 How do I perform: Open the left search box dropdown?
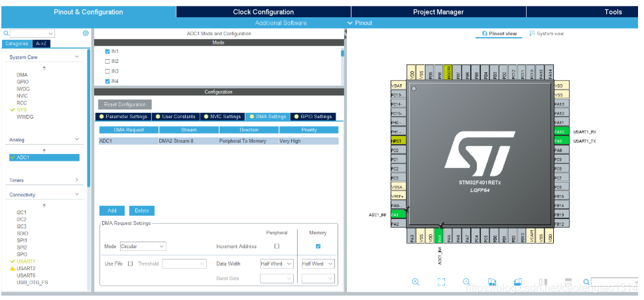point(51,34)
